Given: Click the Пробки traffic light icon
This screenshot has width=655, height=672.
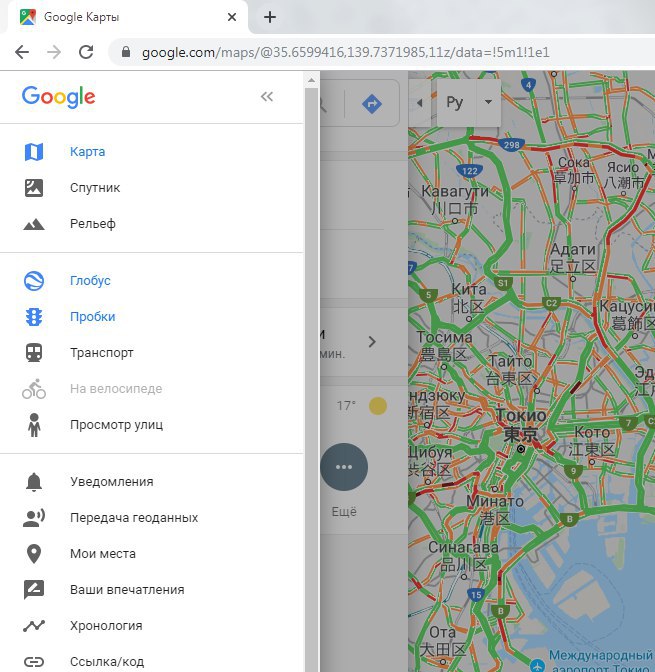Looking at the screenshot, I should pos(34,317).
